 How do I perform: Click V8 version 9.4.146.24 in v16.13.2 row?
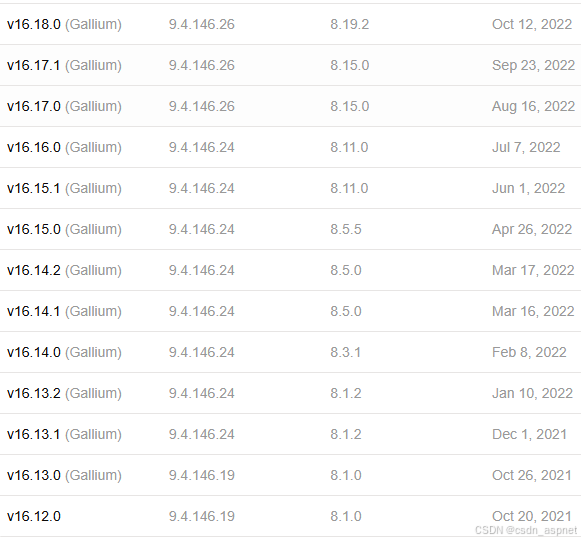(202, 394)
